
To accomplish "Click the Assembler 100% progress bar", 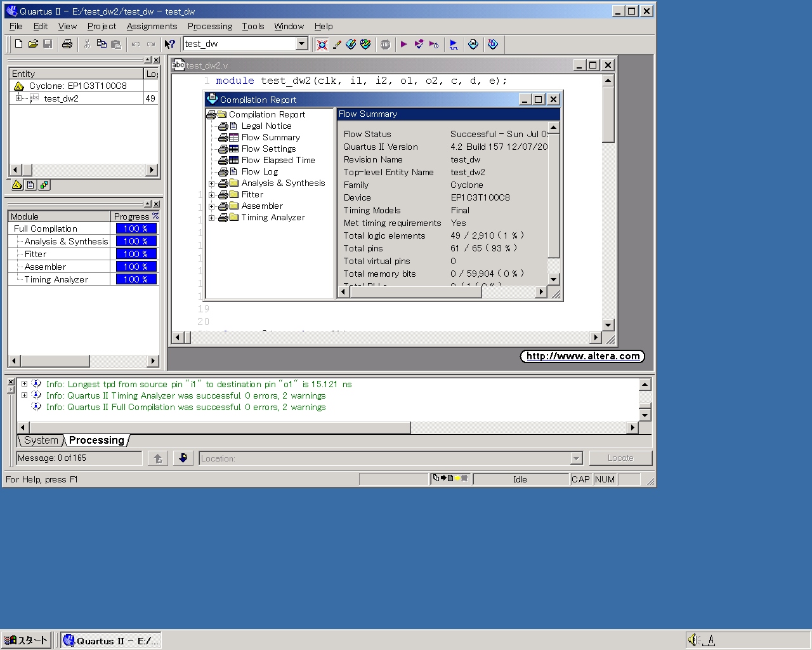I will click(x=136, y=267).
